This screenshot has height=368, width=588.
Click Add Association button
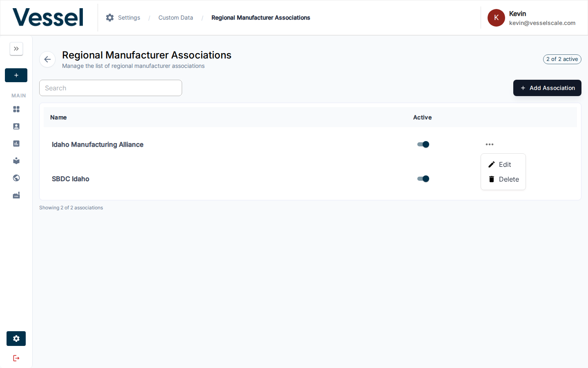coord(547,88)
